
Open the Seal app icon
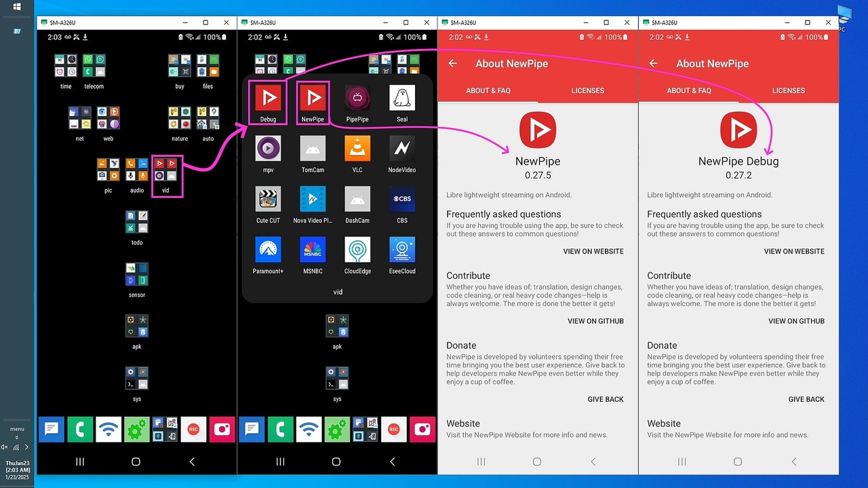pos(402,98)
